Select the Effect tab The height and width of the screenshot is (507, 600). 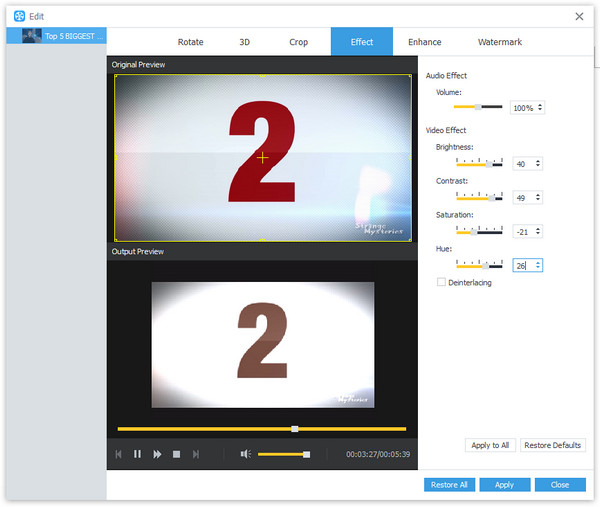[x=362, y=42]
